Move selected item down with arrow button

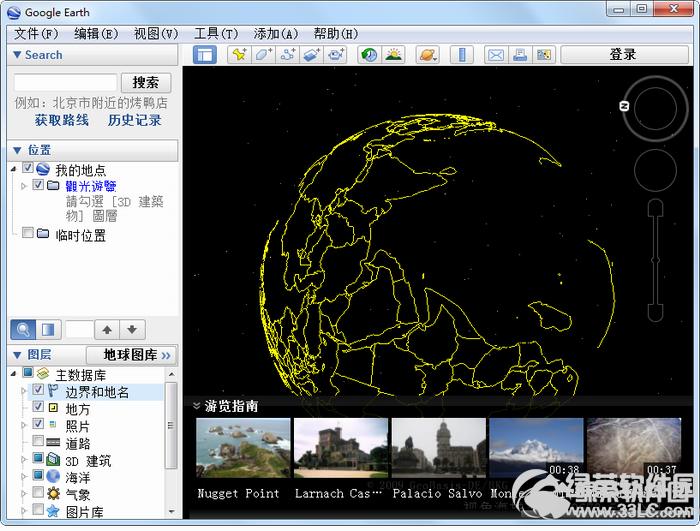pyautogui.click(x=132, y=330)
